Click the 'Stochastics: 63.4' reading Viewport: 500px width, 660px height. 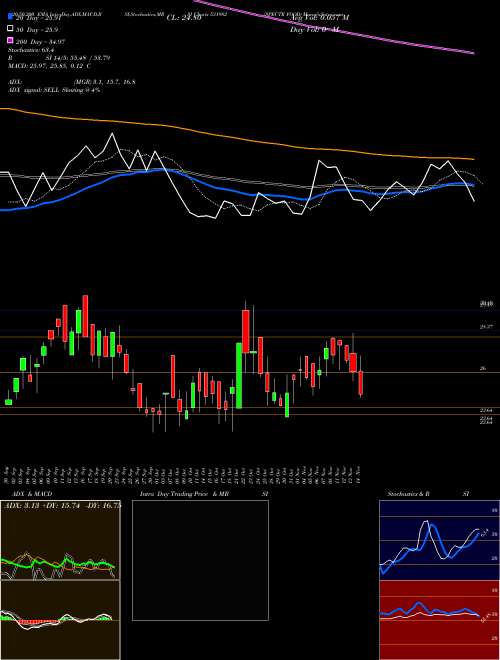tap(29, 50)
